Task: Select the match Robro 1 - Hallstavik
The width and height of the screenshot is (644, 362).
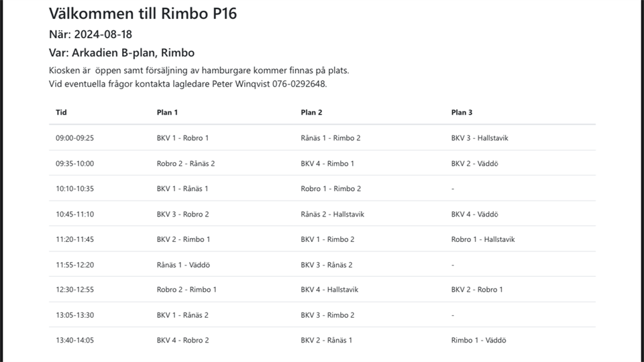Action: [483, 239]
